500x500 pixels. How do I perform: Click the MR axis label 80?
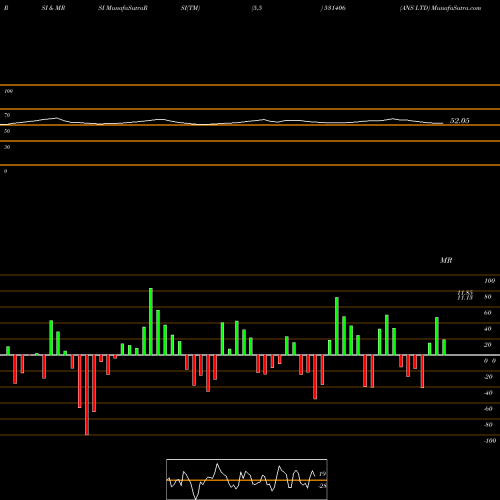488,297
